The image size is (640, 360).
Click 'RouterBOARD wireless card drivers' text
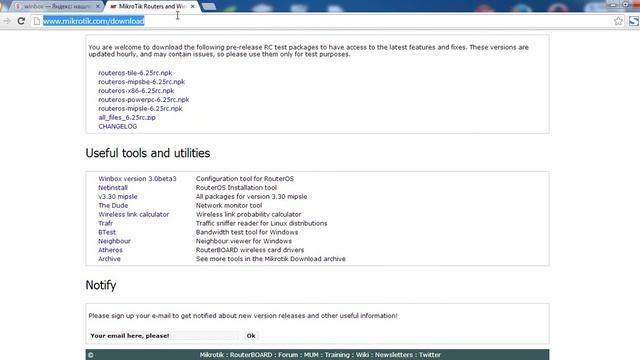(250, 250)
